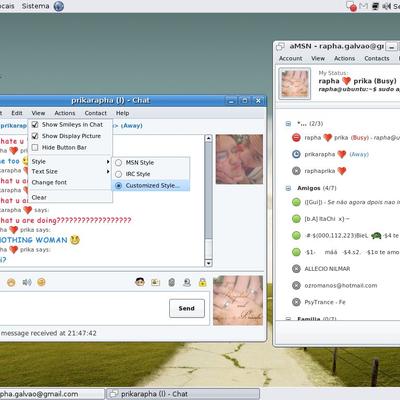
Task: Click the offline icon beside raphaprika
Action: (x=296, y=171)
